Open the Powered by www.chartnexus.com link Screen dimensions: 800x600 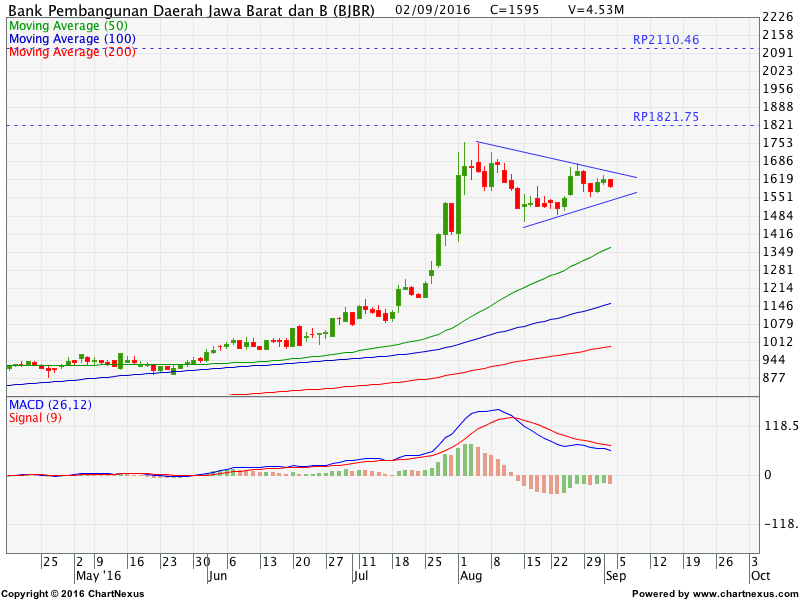(x=714, y=594)
